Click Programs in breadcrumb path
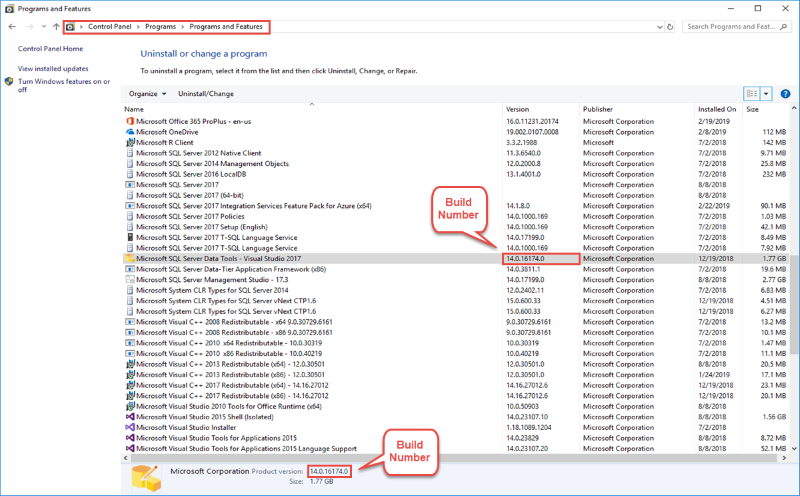The image size is (800, 496). 160,27
